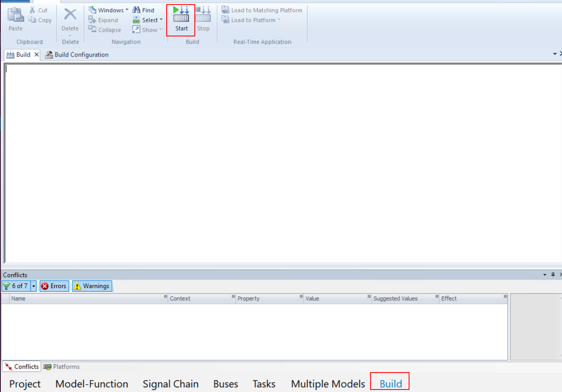562x392 pixels.
Task: Open filter dropdown arrow beside 6 of 7
Action: point(34,286)
